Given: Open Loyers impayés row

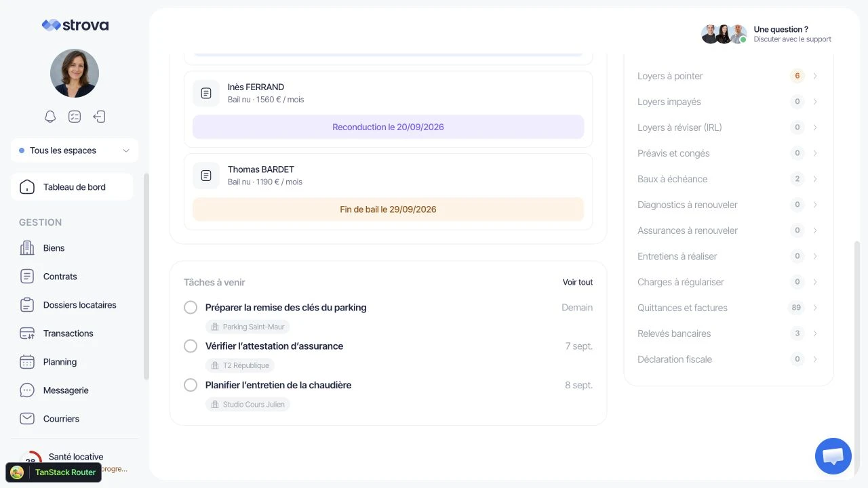Looking at the screenshot, I should 728,102.
